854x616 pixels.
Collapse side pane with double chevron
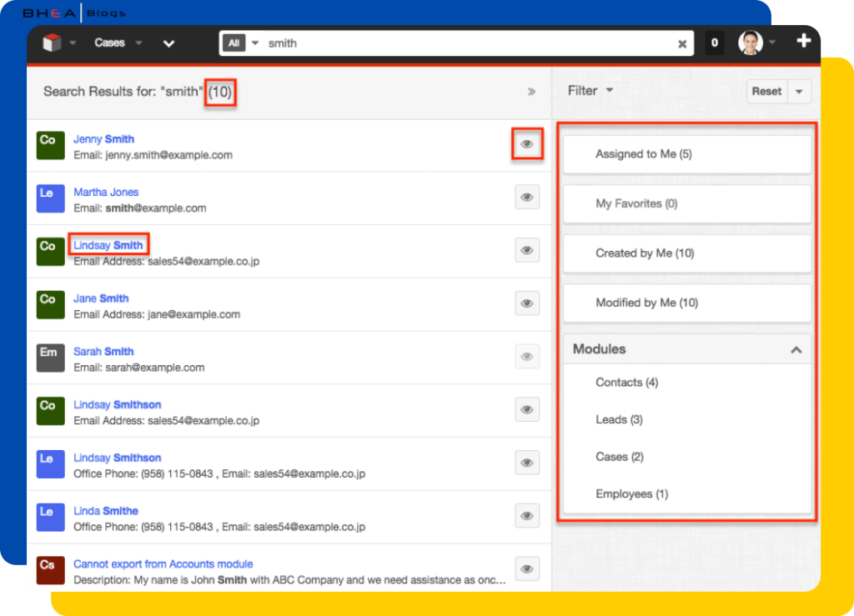pyautogui.click(x=531, y=92)
